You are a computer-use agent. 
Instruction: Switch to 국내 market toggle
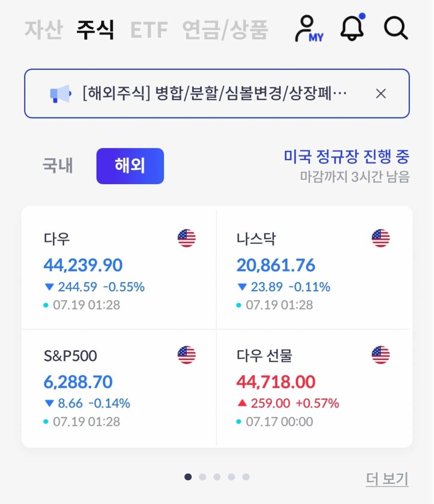point(58,166)
